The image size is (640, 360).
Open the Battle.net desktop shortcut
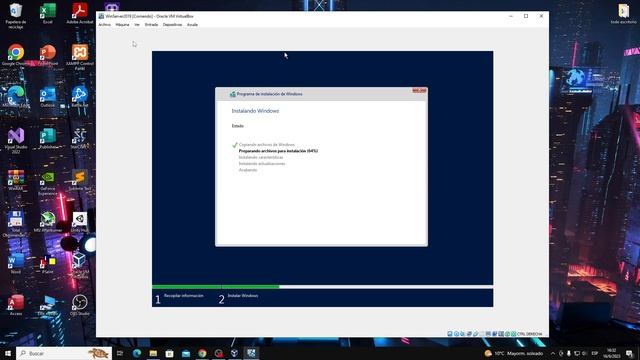coord(80,97)
